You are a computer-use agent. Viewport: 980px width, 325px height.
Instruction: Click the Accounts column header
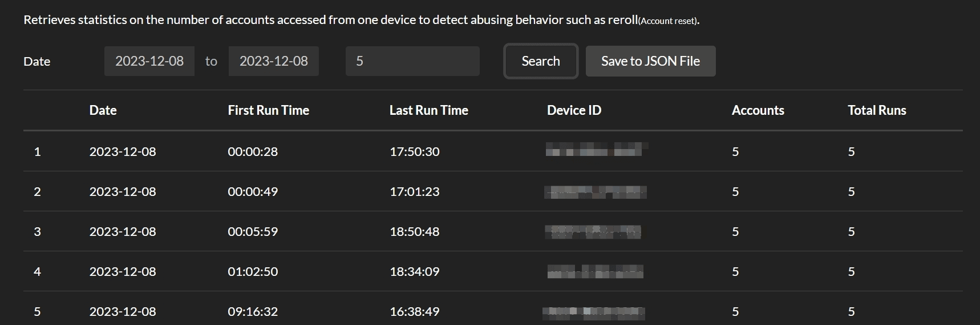tap(758, 110)
